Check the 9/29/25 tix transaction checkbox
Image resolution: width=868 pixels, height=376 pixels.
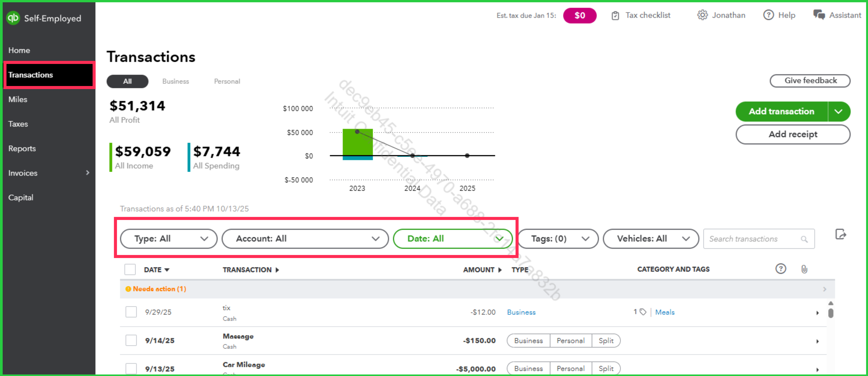coord(131,312)
